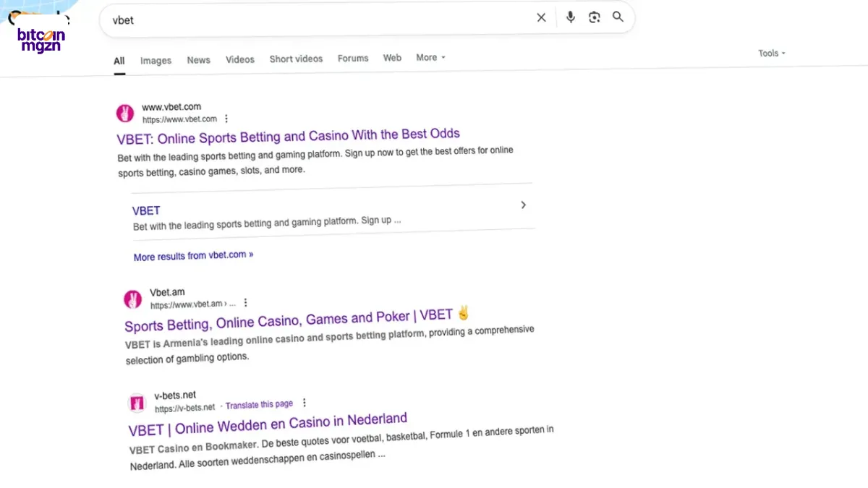Switch to the Images tab

click(156, 61)
